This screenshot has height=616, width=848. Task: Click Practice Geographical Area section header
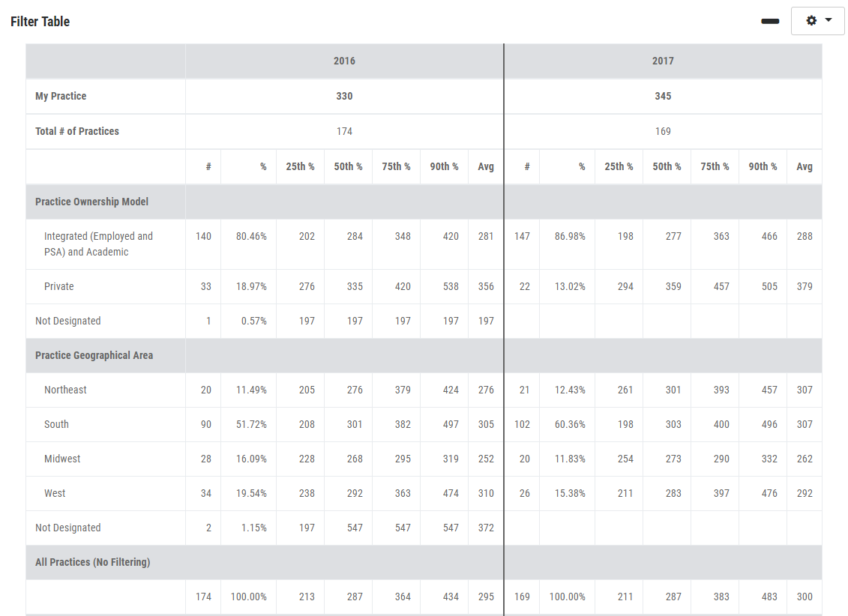point(94,355)
